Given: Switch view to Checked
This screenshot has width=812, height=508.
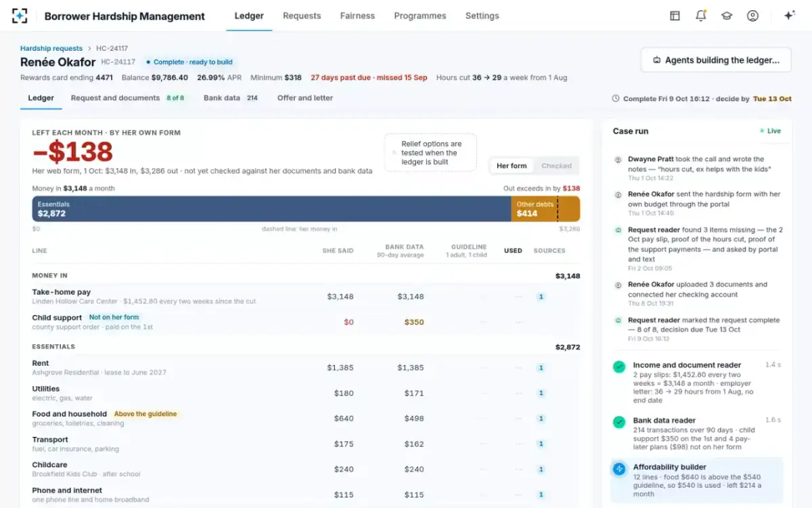Looking at the screenshot, I should (x=556, y=166).
